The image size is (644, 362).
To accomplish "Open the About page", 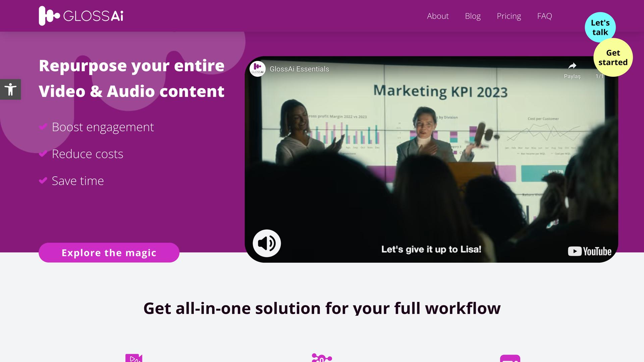I will pyautogui.click(x=438, y=16).
